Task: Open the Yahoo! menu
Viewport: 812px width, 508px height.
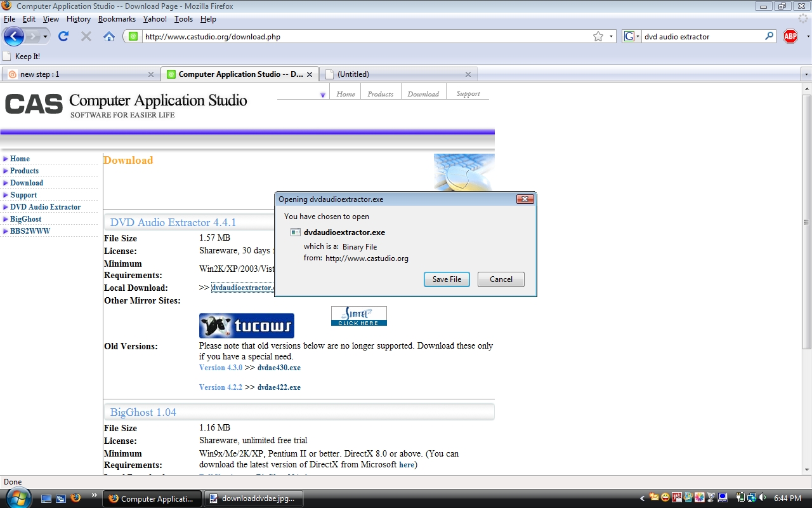Action: coord(155,19)
